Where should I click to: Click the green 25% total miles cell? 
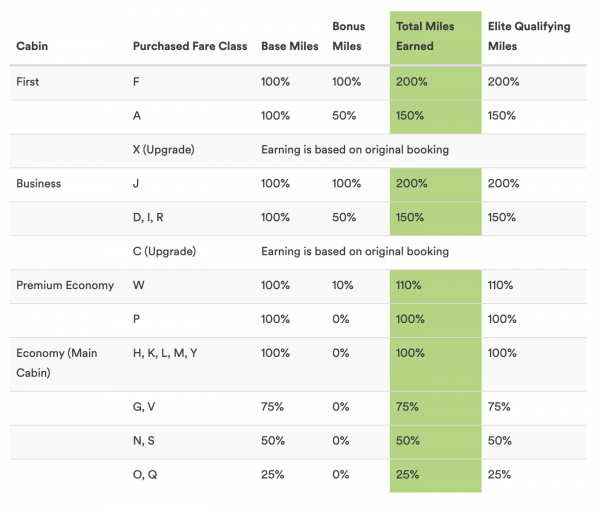pos(409,474)
